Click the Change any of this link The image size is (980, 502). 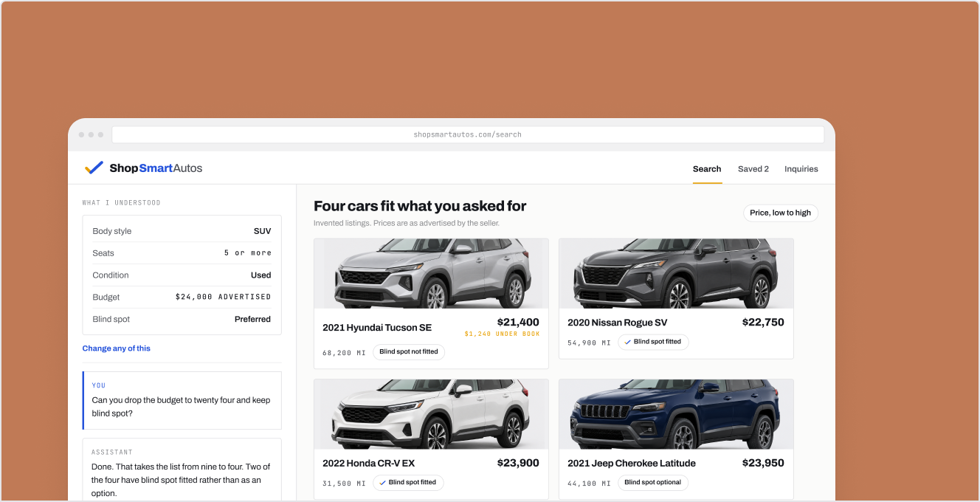click(117, 348)
